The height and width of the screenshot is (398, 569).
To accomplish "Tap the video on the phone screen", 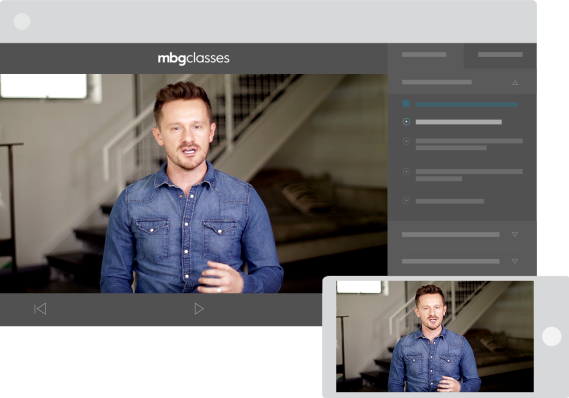I will pos(435,336).
